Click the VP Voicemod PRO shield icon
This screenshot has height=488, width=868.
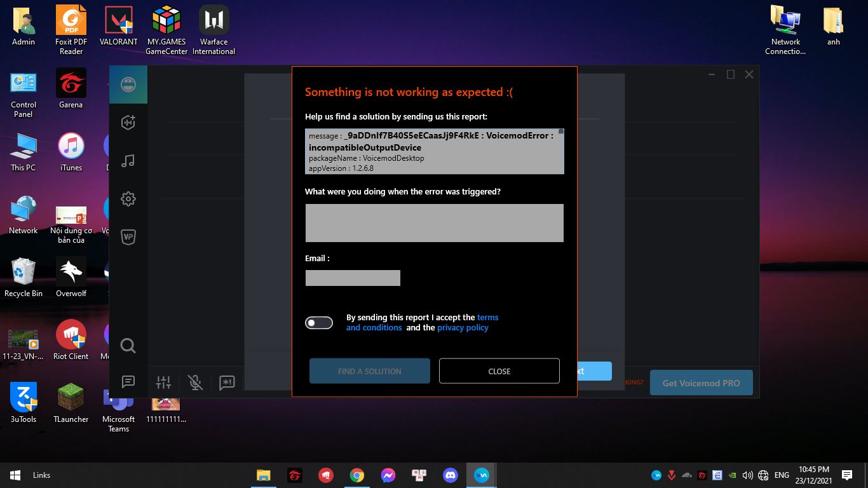(128, 237)
